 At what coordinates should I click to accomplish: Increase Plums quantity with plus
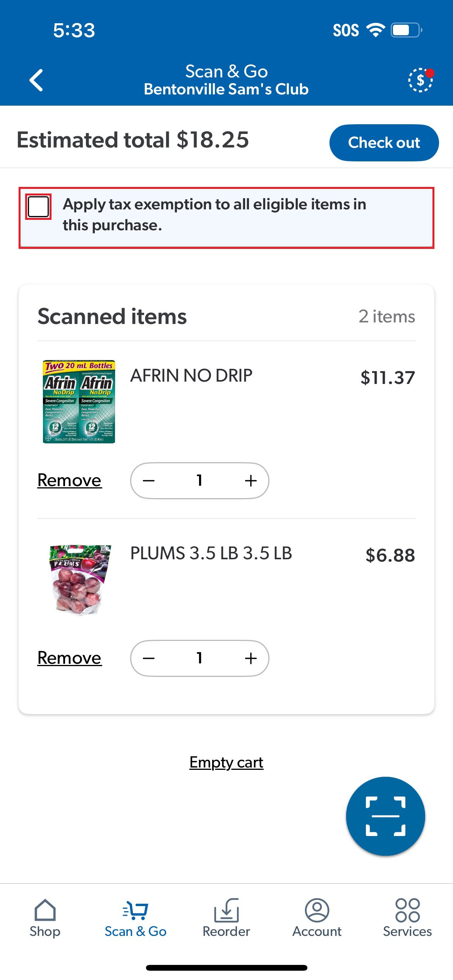point(251,658)
